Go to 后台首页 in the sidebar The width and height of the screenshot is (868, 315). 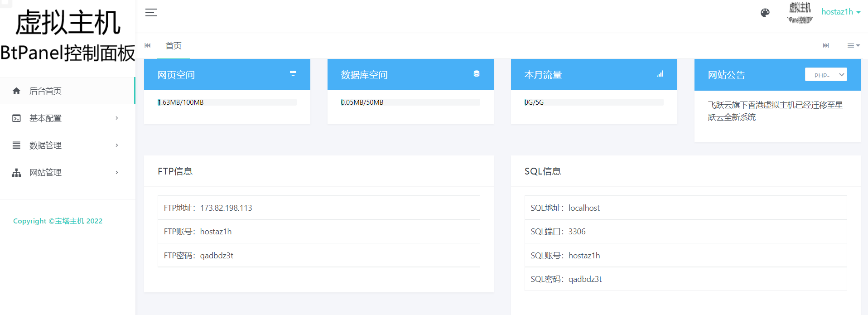coord(68,91)
